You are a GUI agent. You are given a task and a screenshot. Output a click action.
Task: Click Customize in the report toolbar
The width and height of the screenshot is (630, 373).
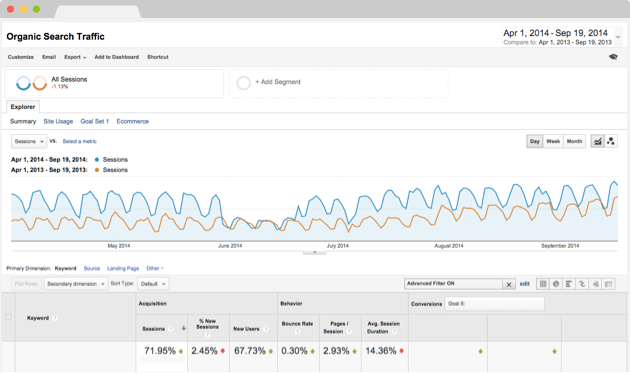pyautogui.click(x=21, y=57)
